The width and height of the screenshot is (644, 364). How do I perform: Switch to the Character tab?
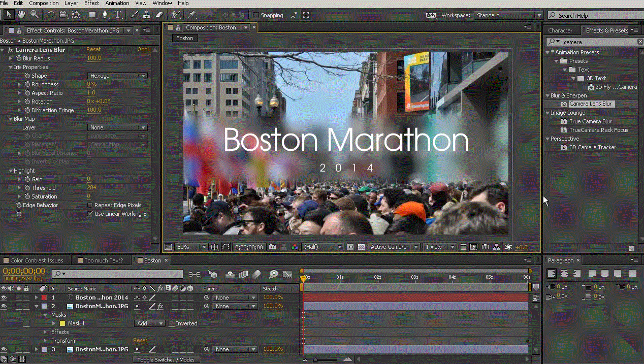[560, 30]
